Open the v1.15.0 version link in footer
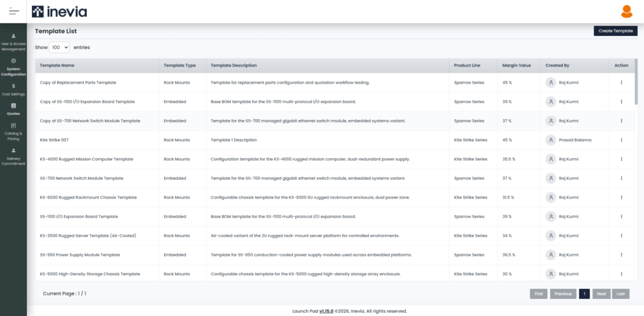The height and width of the screenshot is (316, 644). click(x=326, y=311)
